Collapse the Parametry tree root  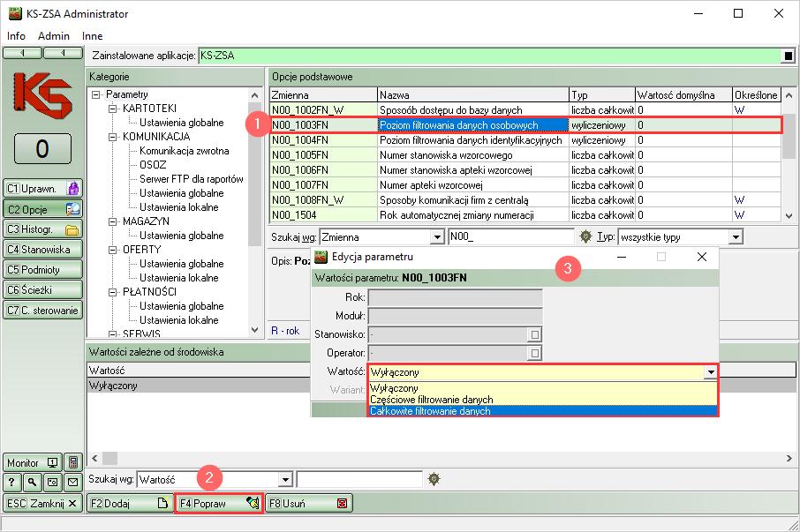(95, 94)
